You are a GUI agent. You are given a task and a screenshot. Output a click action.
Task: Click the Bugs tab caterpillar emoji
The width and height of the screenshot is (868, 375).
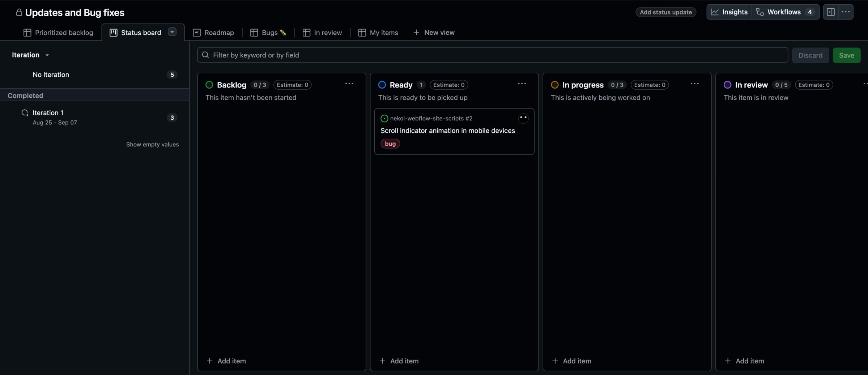283,33
